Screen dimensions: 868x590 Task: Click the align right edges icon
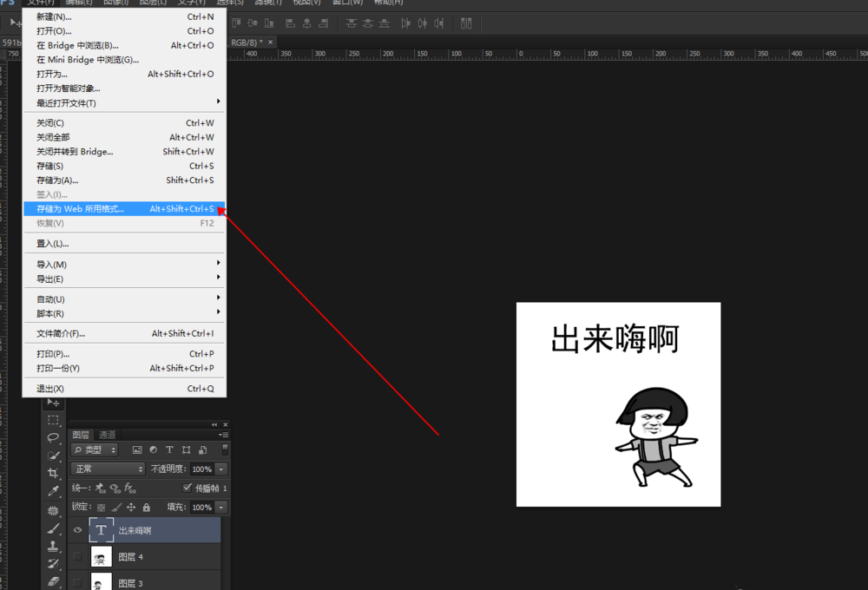point(324,23)
